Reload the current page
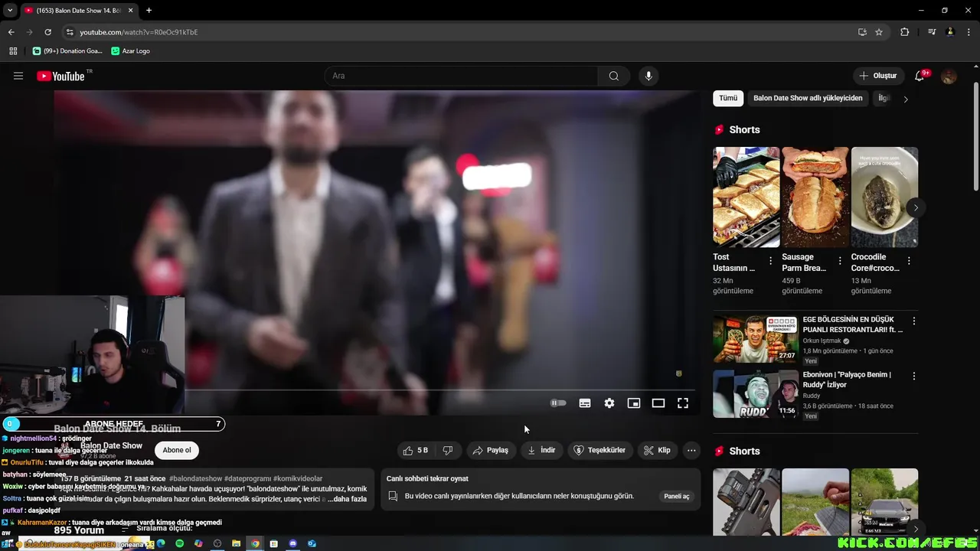The height and width of the screenshot is (551, 980). pyautogui.click(x=47, y=32)
